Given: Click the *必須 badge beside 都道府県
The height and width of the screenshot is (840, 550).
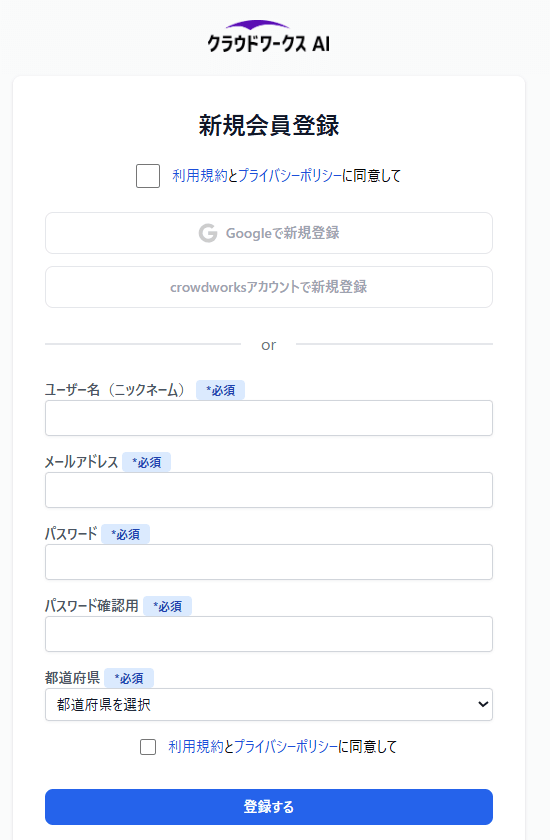Looking at the screenshot, I should (x=129, y=678).
